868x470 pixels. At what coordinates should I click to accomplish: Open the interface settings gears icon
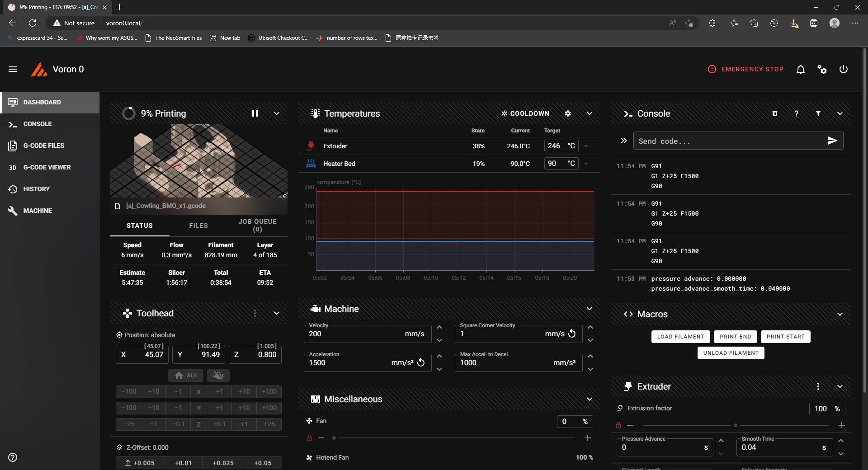pyautogui.click(x=822, y=69)
